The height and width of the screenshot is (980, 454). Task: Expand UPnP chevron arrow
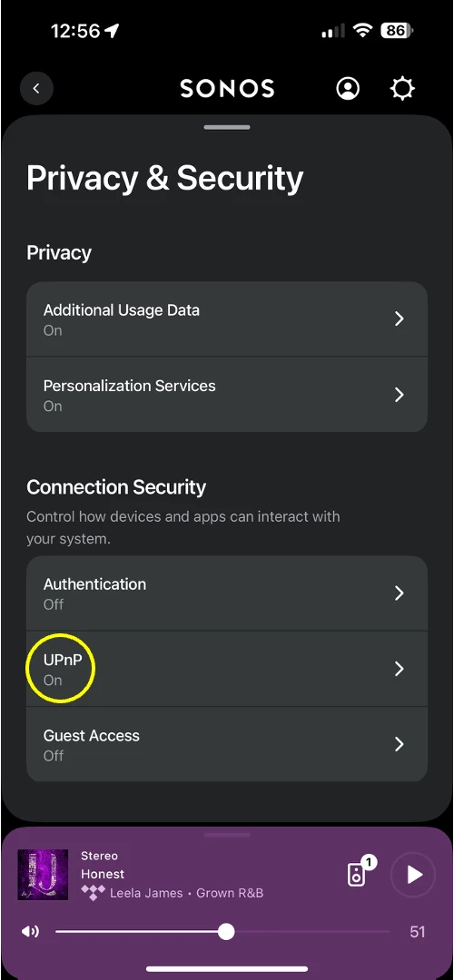pos(400,669)
